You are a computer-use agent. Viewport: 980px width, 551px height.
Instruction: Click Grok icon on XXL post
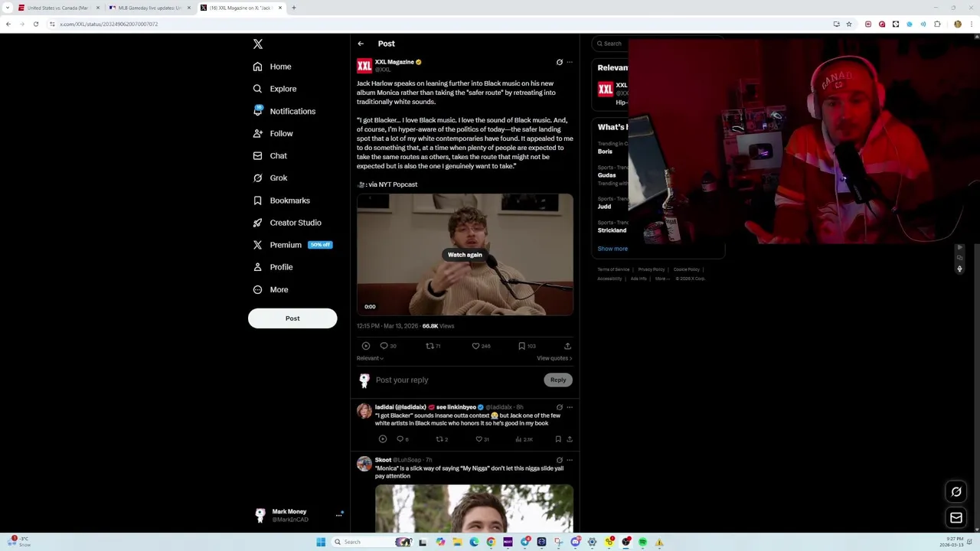click(x=559, y=62)
